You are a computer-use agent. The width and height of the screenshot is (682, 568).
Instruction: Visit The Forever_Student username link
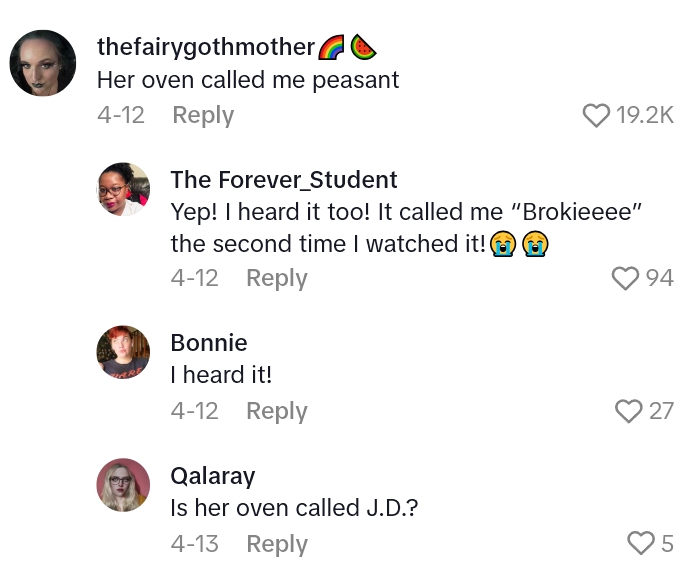284,179
